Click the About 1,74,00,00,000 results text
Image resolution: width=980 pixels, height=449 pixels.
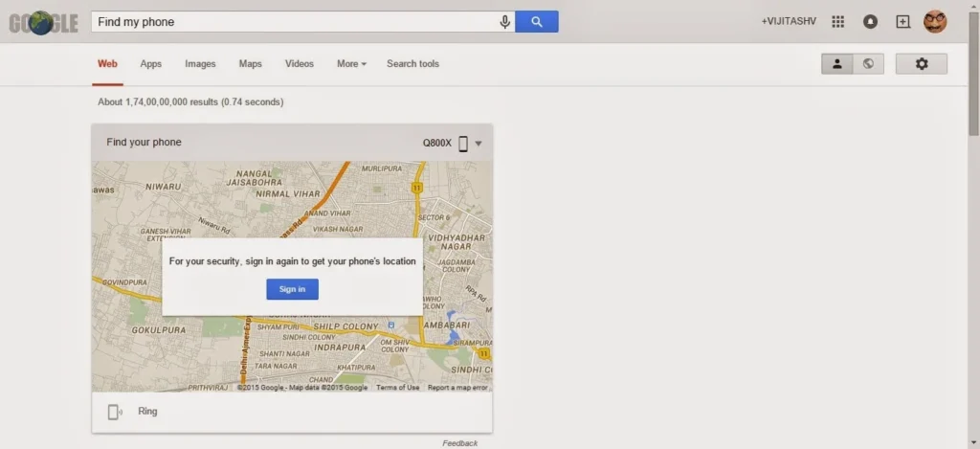coord(190,101)
